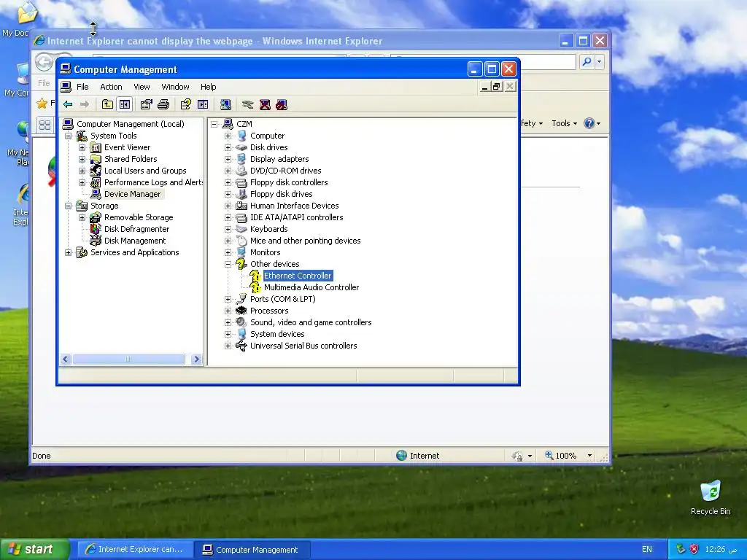Expand the Universal Serial Bus controllers category
This screenshot has width=747, height=560.
(228, 346)
